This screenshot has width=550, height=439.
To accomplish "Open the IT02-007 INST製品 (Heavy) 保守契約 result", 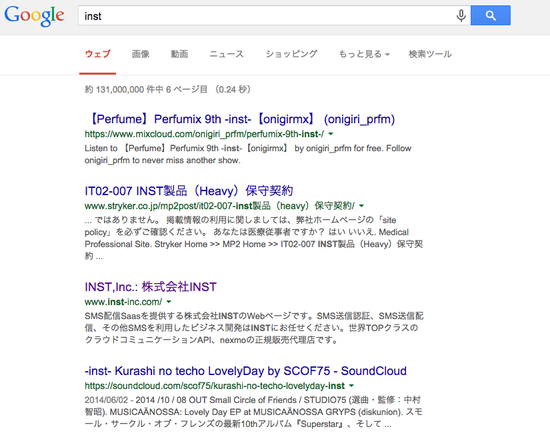I will (x=189, y=191).
